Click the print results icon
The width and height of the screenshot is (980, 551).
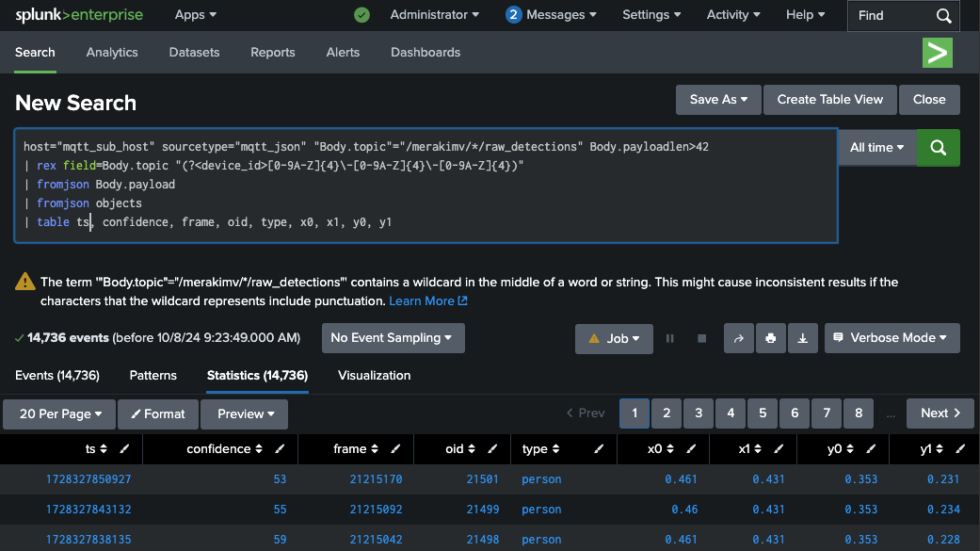coord(771,338)
